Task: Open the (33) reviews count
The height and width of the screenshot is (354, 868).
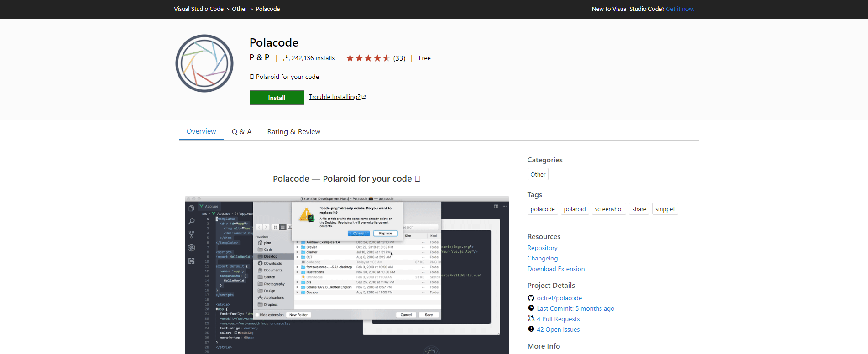Action: [399, 58]
